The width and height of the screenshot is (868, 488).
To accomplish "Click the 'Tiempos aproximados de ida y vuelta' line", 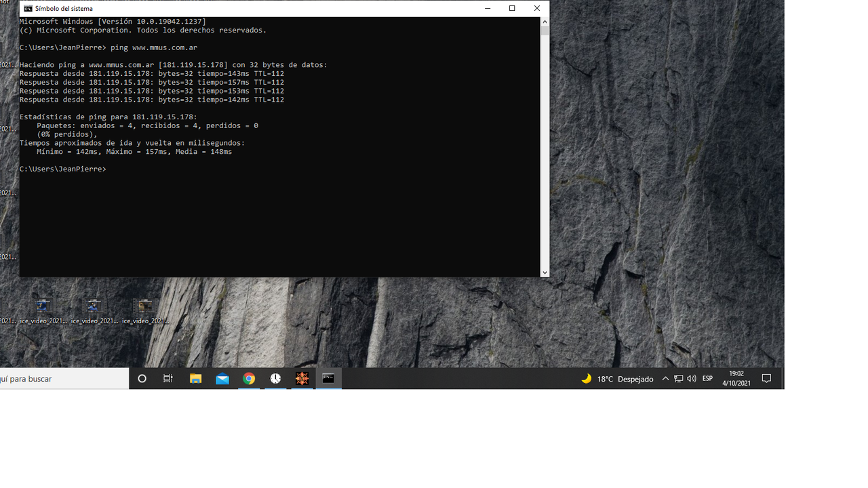I will point(132,143).
